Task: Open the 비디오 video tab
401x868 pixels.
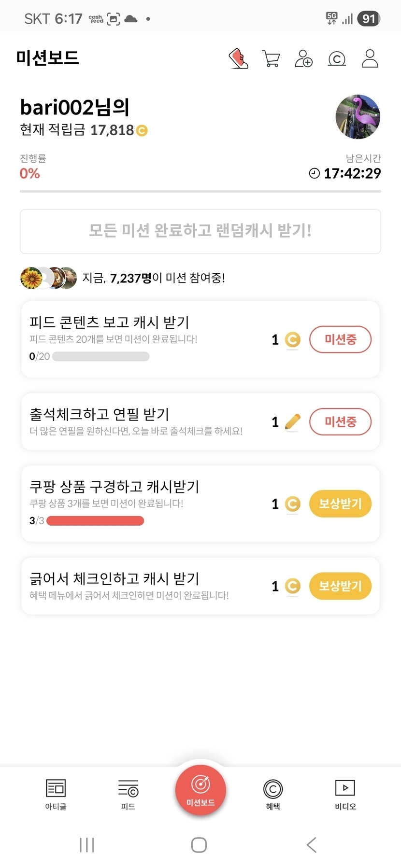Action: tap(345, 794)
